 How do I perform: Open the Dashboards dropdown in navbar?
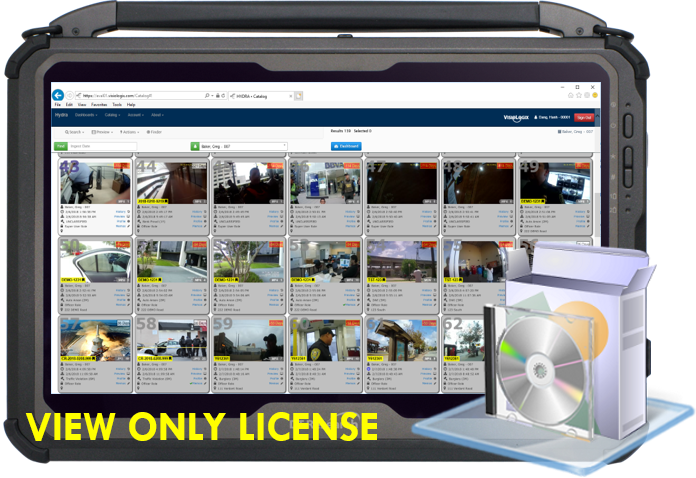[88, 116]
